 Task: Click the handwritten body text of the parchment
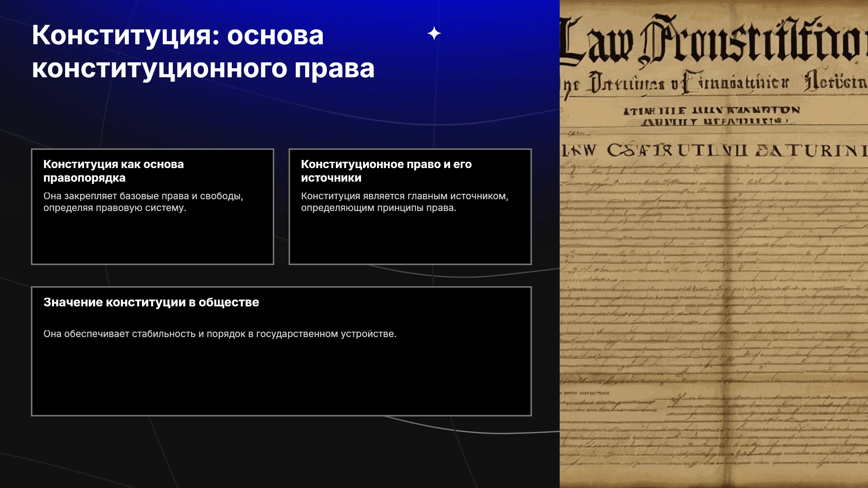[714, 289]
